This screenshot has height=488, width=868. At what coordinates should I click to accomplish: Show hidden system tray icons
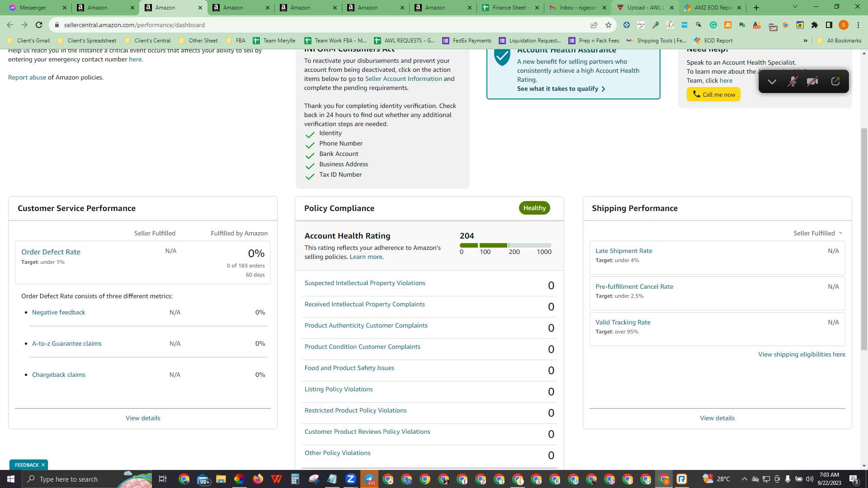tap(744, 479)
